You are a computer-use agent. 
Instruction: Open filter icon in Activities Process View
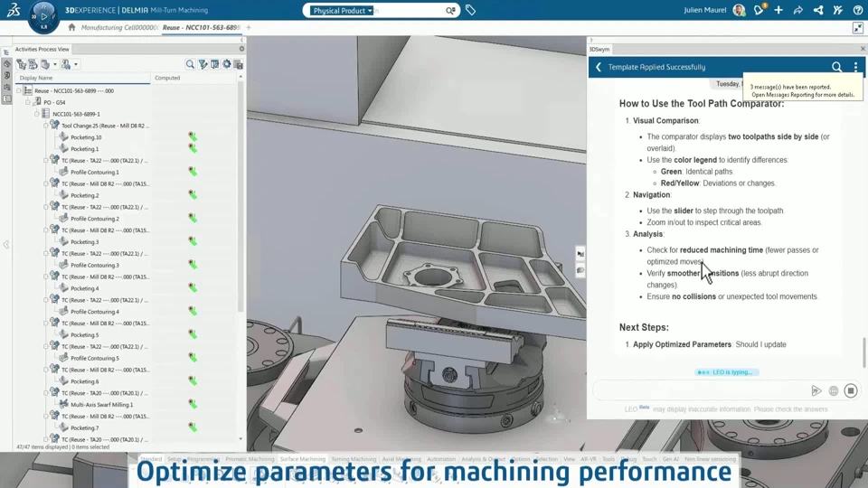(203, 65)
